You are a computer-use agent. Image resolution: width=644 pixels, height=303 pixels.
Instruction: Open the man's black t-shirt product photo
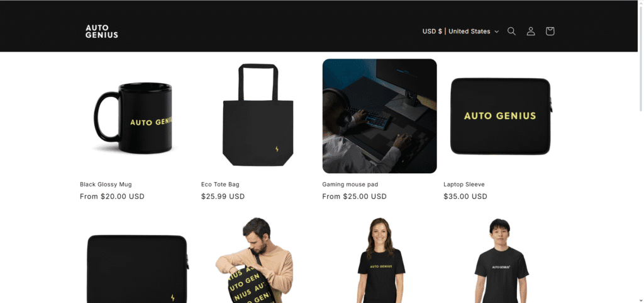[x=501, y=261]
